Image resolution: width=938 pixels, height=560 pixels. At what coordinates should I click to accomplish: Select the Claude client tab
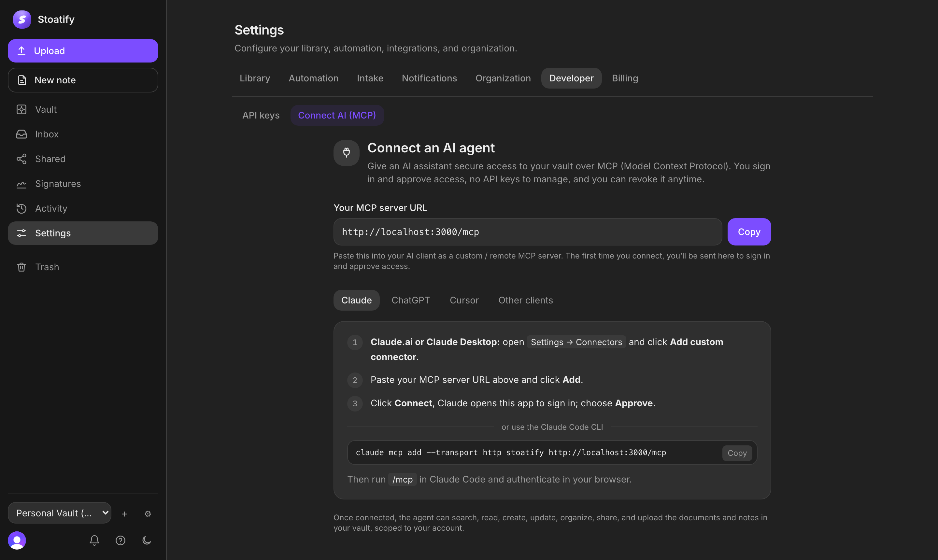coord(356,300)
